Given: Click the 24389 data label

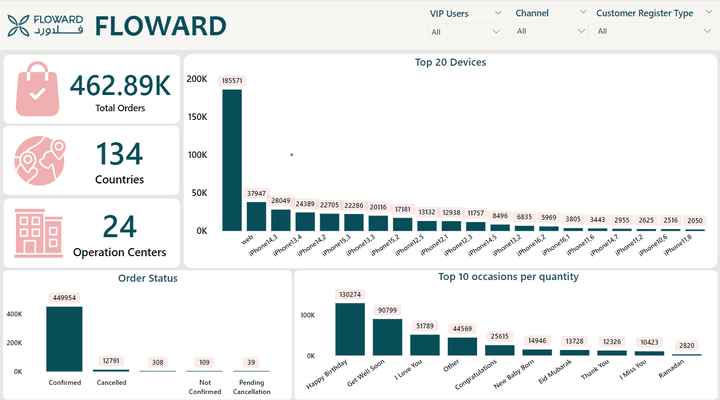Looking at the screenshot, I should 305,204.
